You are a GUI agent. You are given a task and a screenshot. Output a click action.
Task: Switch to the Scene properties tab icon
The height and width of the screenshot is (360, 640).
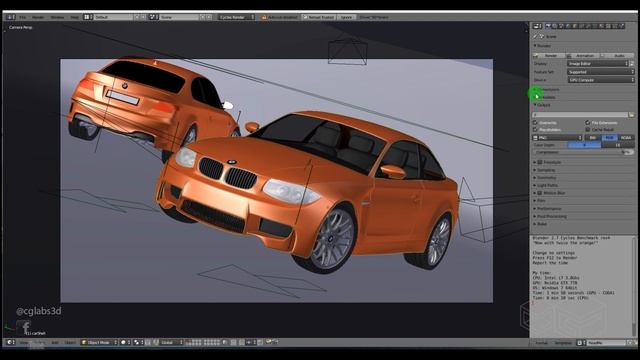(561, 26)
